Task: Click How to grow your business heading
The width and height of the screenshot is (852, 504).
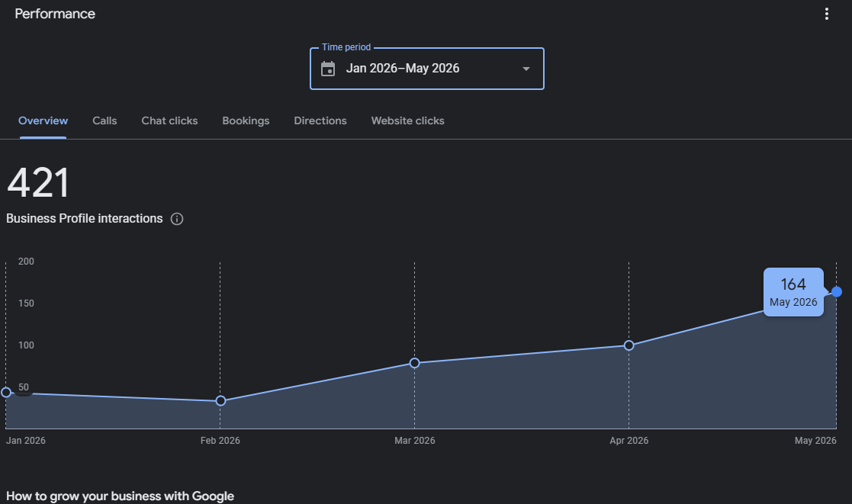Action: pos(120,496)
